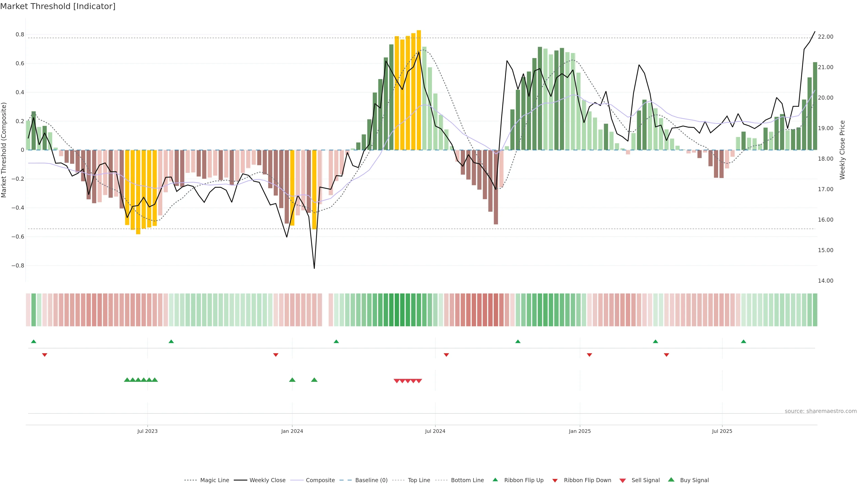Click the last Ribbon Flip Up marker after Jul 2025

[x=743, y=342]
